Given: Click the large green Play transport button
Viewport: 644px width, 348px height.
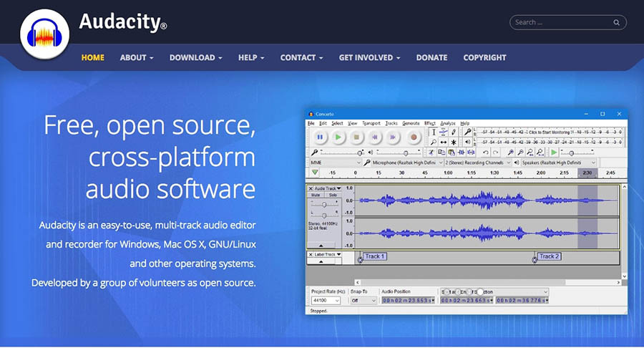Looking at the screenshot, I should click(338, 137).
